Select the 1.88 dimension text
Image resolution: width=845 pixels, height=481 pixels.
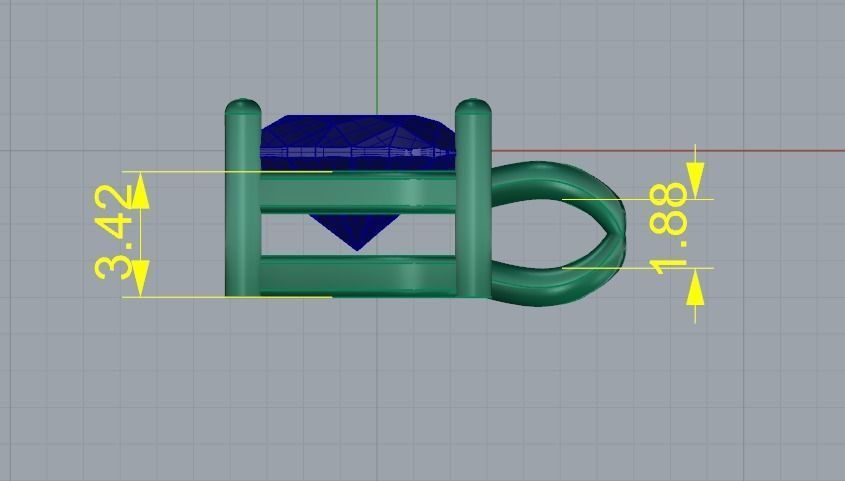tap(668, 228)
